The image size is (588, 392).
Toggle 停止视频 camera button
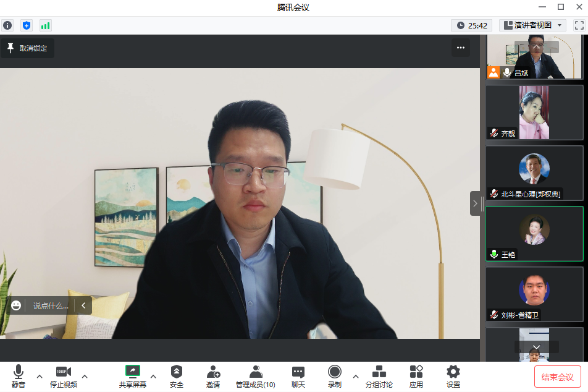coord(64,377)
